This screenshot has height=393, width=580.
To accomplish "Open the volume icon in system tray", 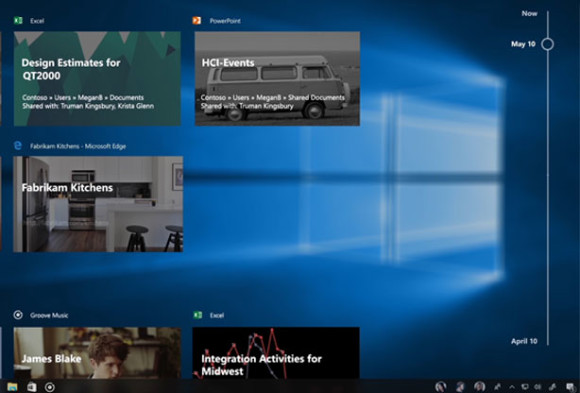I will point(537,387).
